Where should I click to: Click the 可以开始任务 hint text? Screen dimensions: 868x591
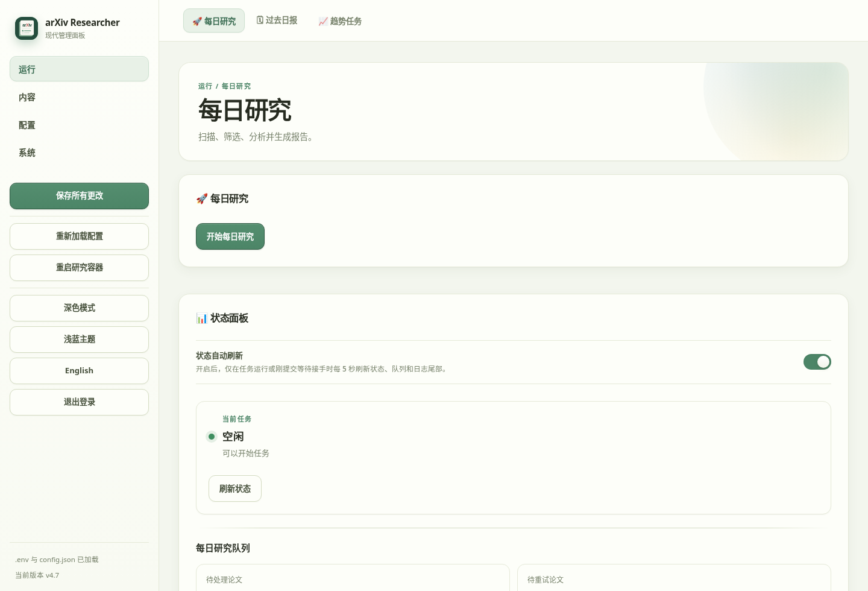click(x=246, y=454)
